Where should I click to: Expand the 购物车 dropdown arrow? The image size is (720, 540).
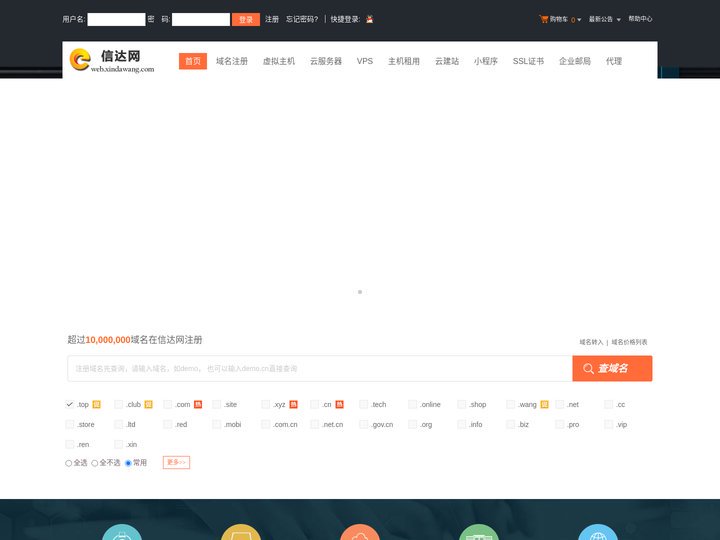pyautogui.click(x=579, y=20)
